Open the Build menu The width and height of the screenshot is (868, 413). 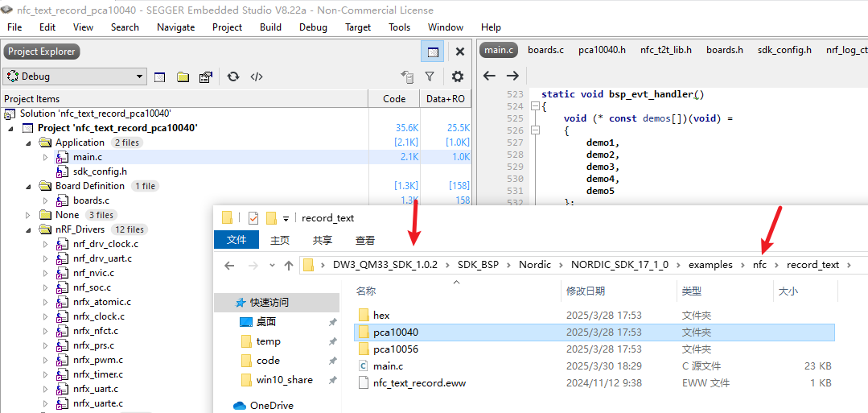tap(270, 27)
